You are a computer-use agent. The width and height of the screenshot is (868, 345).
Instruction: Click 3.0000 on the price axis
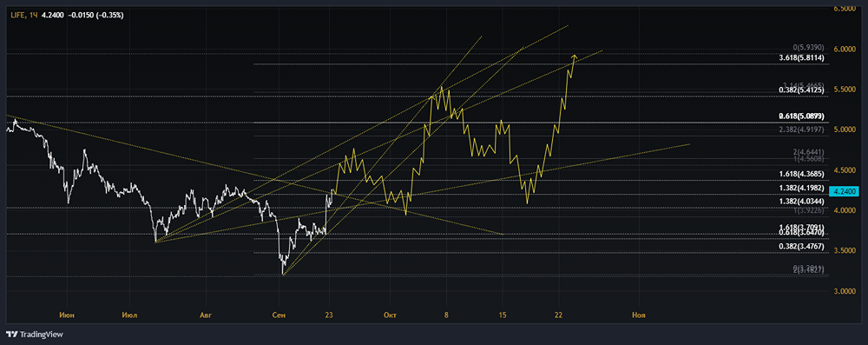(x=845, y=291)
